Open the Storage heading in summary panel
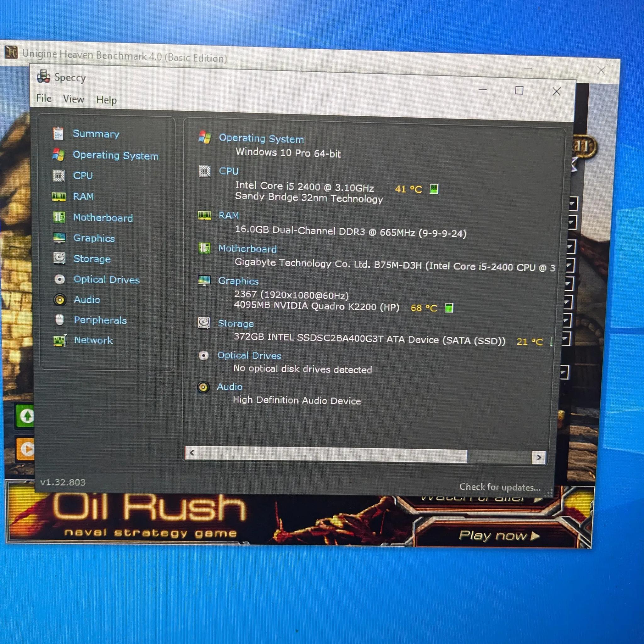 click(x=236, y=323)
